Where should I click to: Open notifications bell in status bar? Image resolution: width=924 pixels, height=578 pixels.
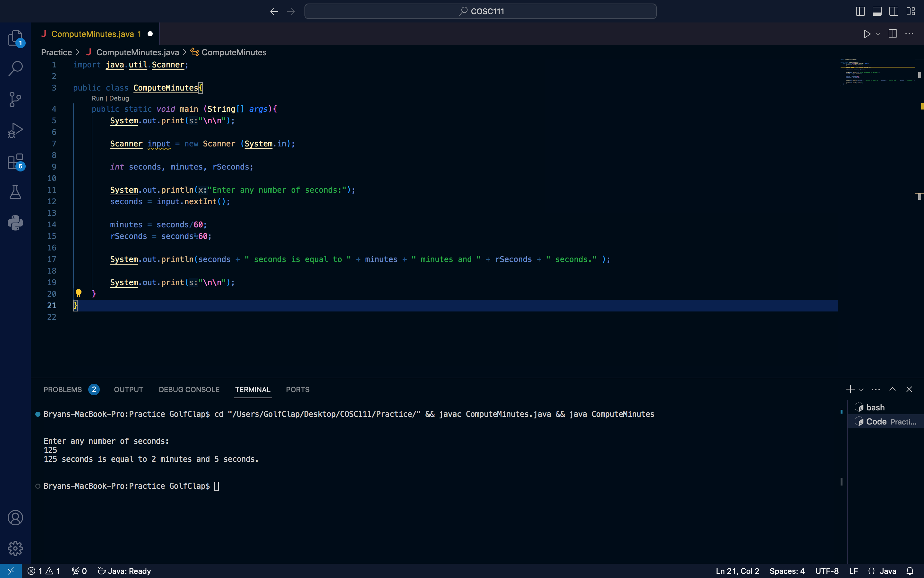[910, 571]
